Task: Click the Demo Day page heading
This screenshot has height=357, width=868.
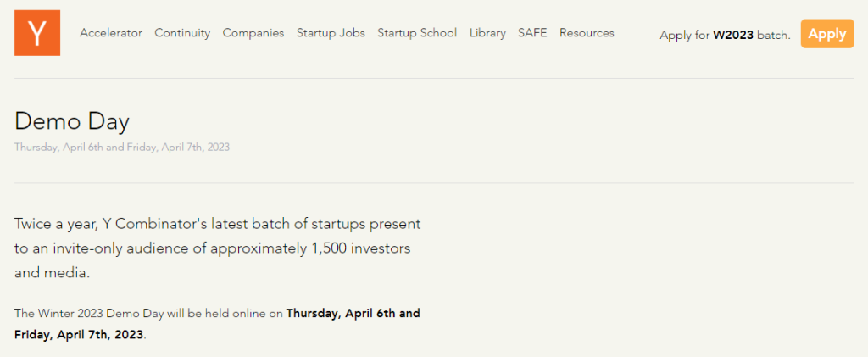Action: point(72,121)
